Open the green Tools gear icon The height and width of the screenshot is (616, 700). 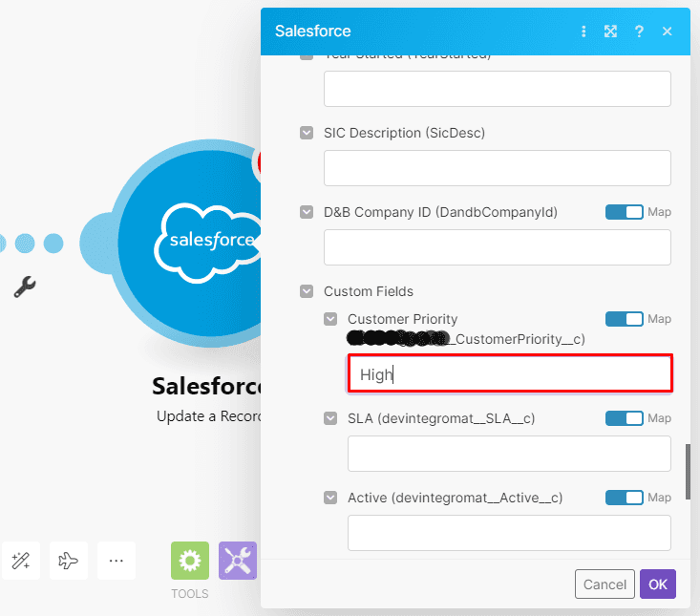tap(190, 561)
